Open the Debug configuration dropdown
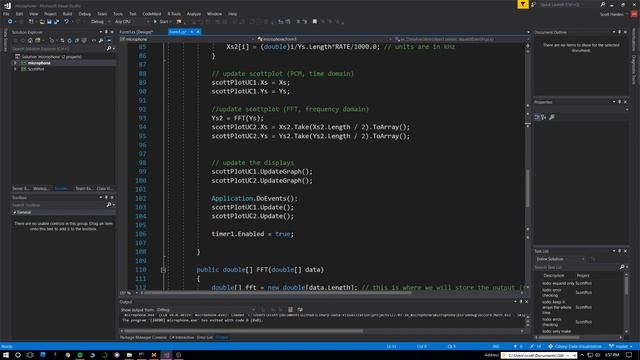 pos(100,22)
